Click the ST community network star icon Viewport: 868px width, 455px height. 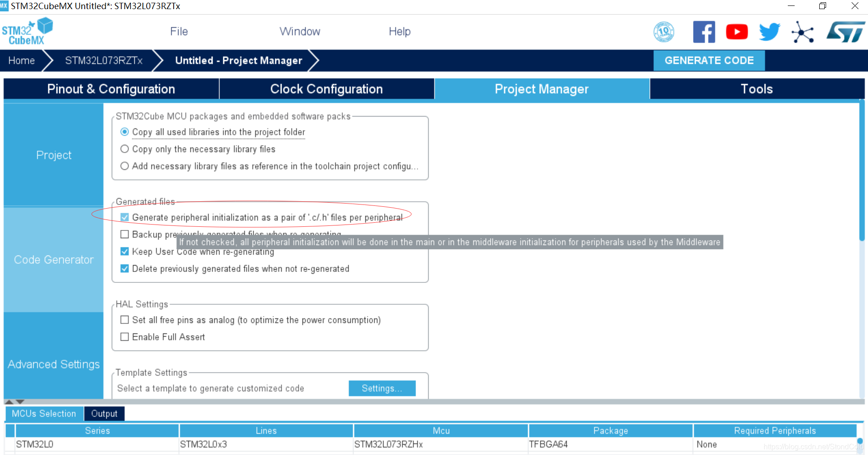[802, 32]
